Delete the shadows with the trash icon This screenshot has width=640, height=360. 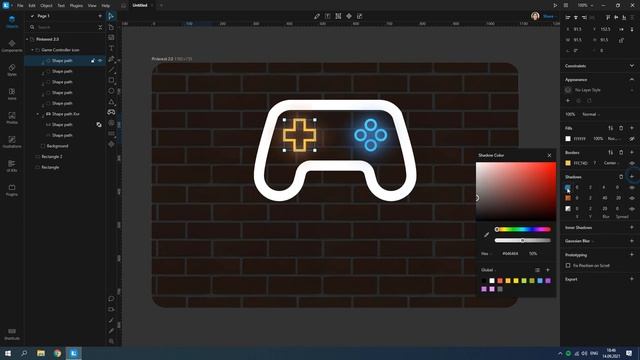[621, 177]
